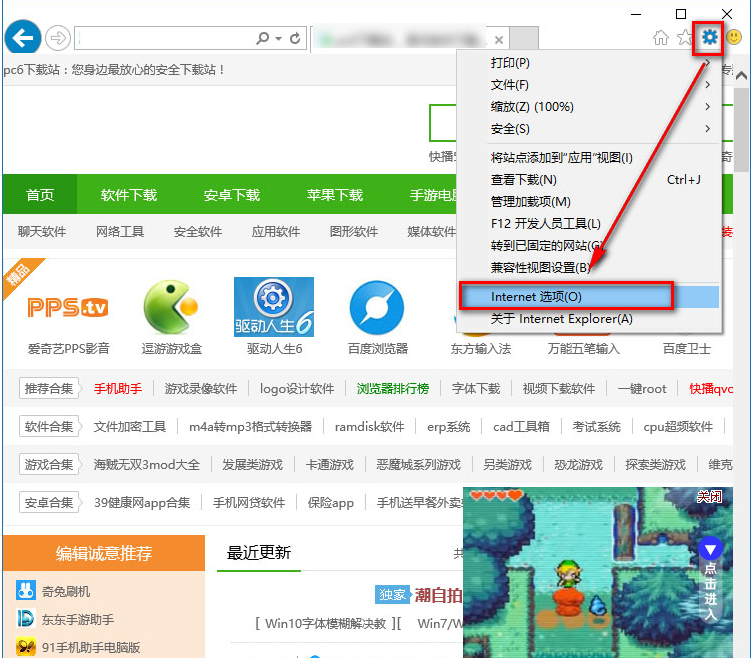Click the 奇兔刷机 rabbit icon
Image resolution: width=754 pixels, height=658 pixels.
tap(25, 590)
